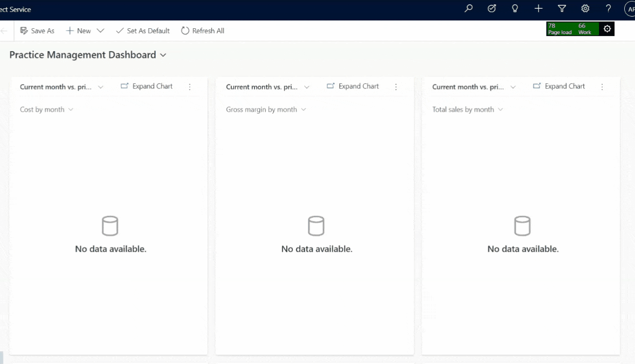635x364 pixels.
Task: Open more options menu on Total sales tile
Action: pyautogui.click(x=602, y=87)
